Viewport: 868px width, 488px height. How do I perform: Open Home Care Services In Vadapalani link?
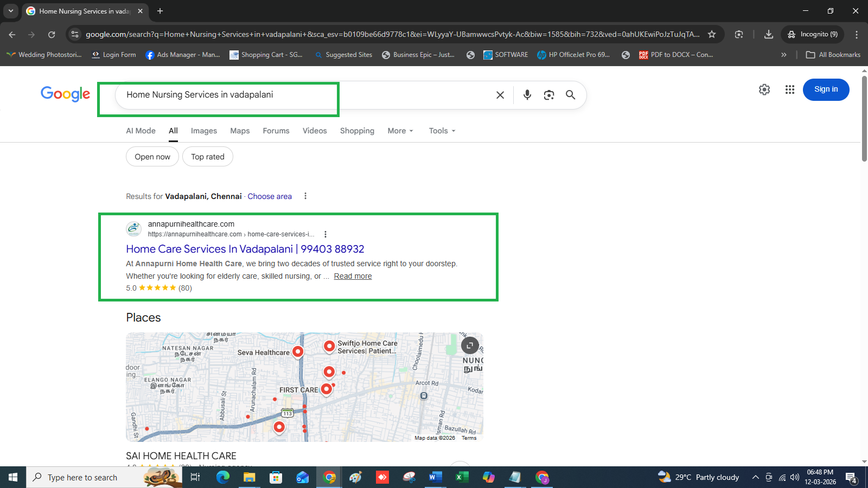click(x=245, y=249)
